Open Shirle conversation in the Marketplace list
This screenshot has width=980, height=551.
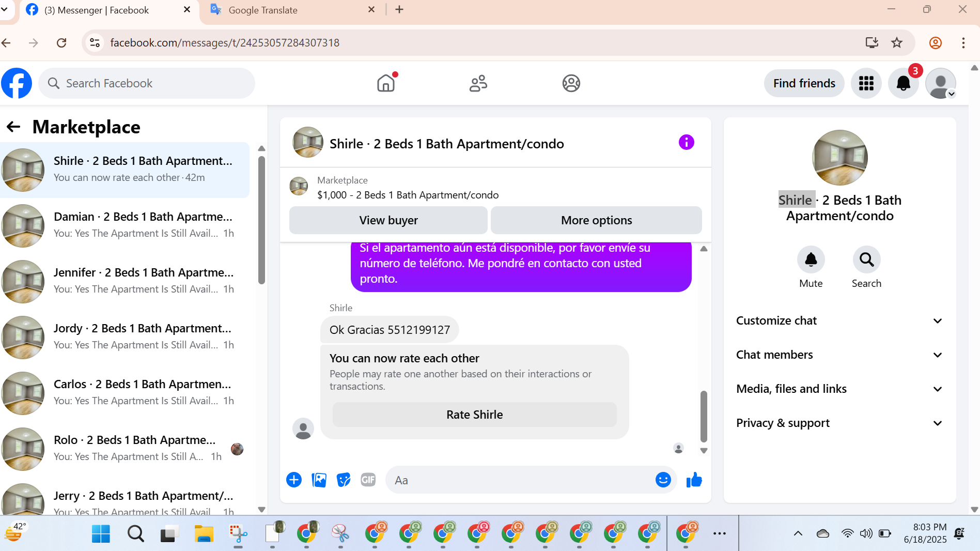(x=125, y=170)
